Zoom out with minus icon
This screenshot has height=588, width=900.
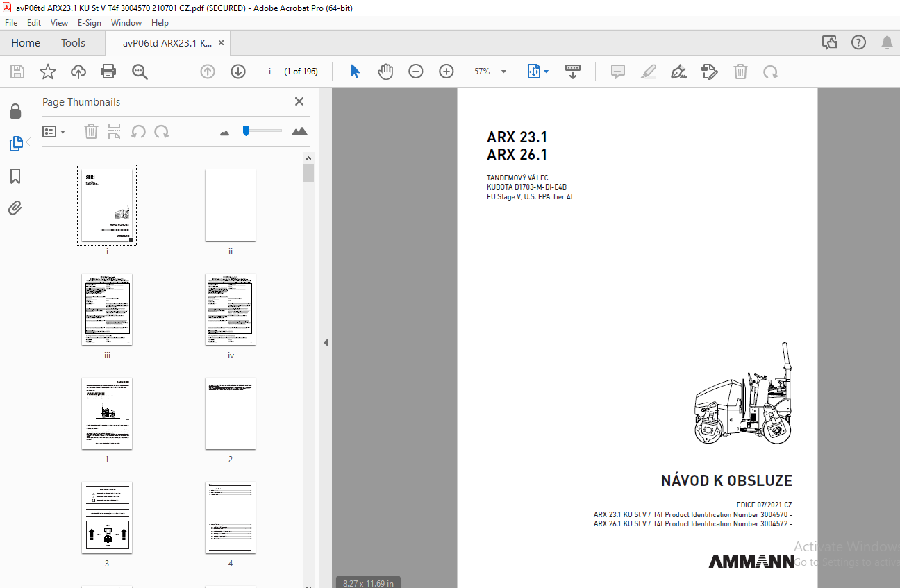[x=416, y=72]
